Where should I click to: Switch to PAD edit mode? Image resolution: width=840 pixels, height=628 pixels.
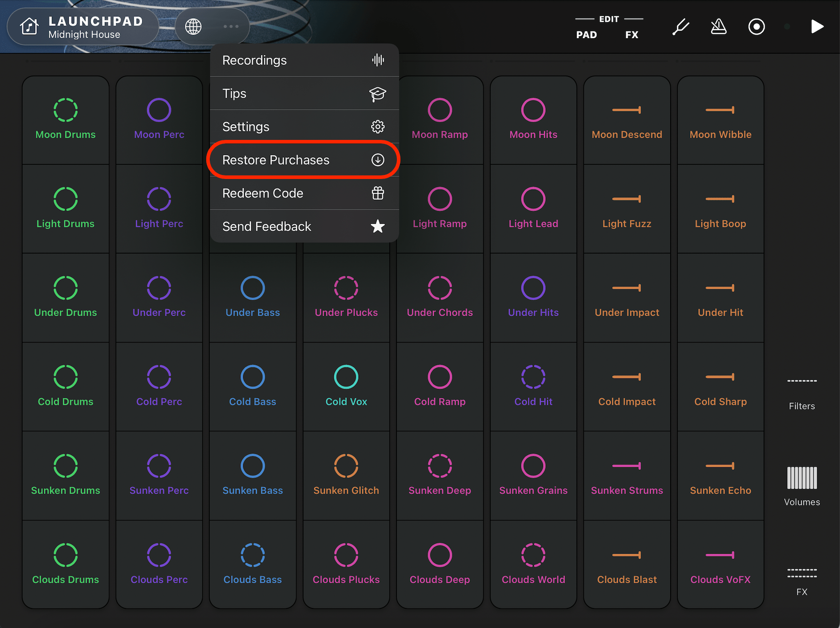(587, 35)
